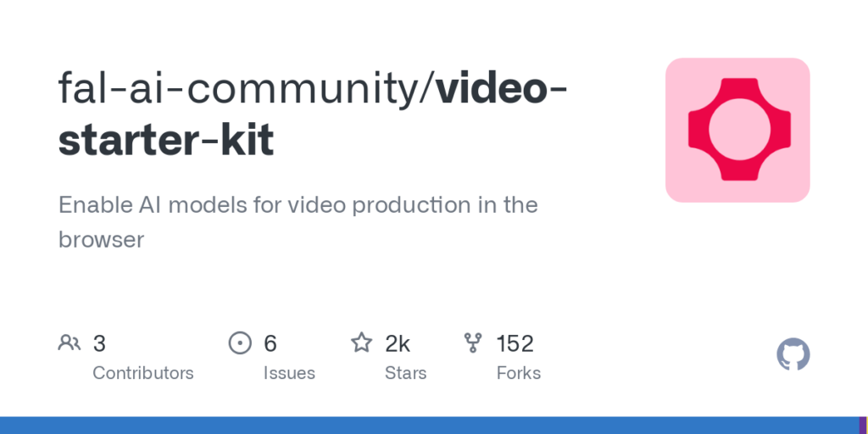Open the fal-ai-community owner name
Image resolution: width=868 pixels, height=434 pixels.
click(x=242, y=88)
